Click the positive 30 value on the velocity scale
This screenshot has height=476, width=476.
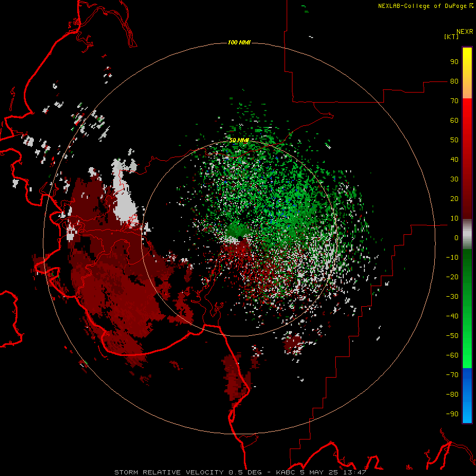(x=454, y=179)
